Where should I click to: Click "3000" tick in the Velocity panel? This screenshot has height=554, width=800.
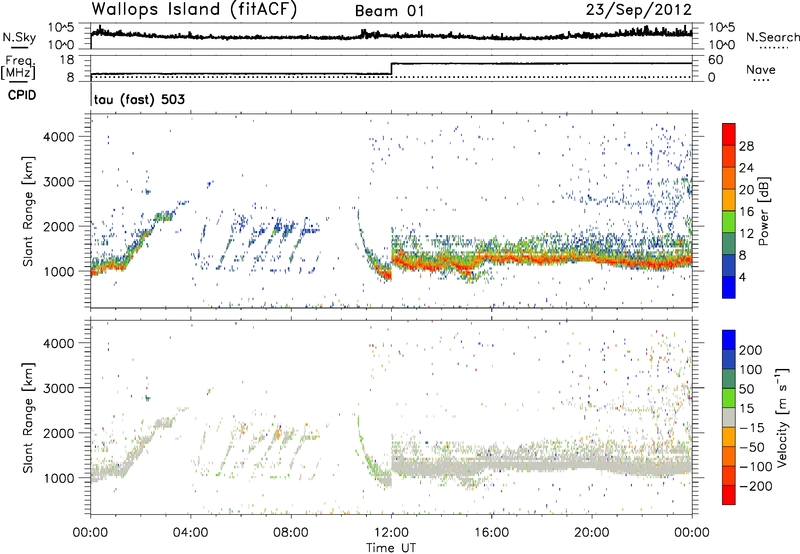pos(59,388)
